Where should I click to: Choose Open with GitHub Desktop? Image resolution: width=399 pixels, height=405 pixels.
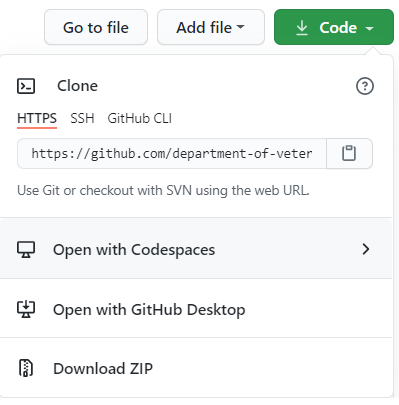[x=196, y=308]
